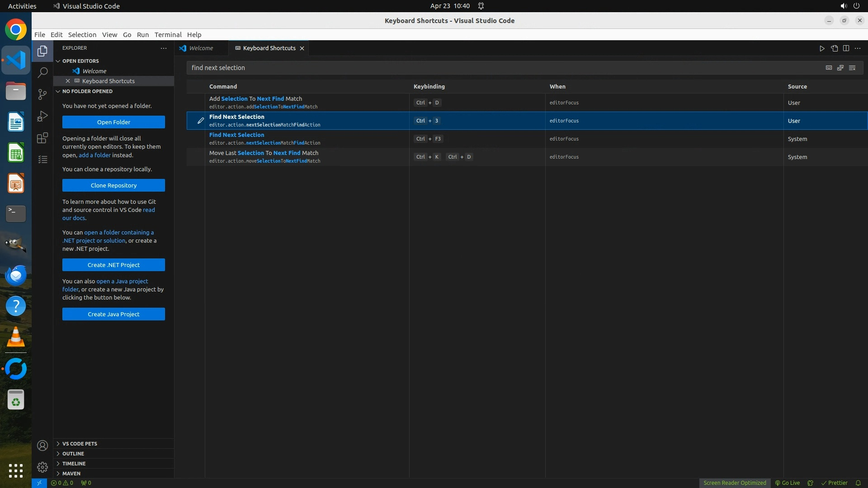Edit keybinding with the pencil icon
The height and width of the screenshot is (488, 868).
(200, 121)
